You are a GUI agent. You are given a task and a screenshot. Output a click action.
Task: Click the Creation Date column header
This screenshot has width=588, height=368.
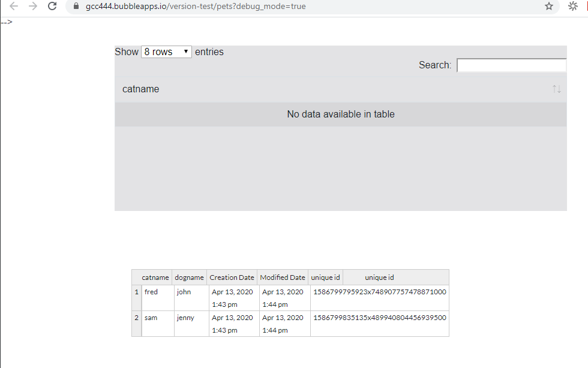pyautogui.click(x=232, y=277)
